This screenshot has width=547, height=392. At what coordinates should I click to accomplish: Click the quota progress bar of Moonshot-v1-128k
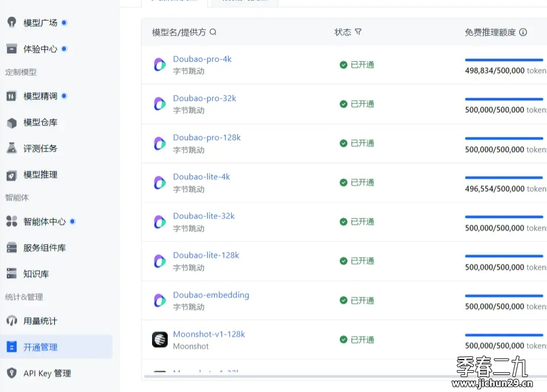click(x=504, y=335)
